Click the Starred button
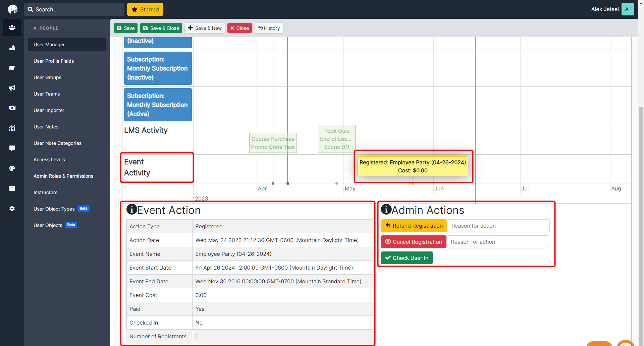The image size is (644, 346). point(145,9)
